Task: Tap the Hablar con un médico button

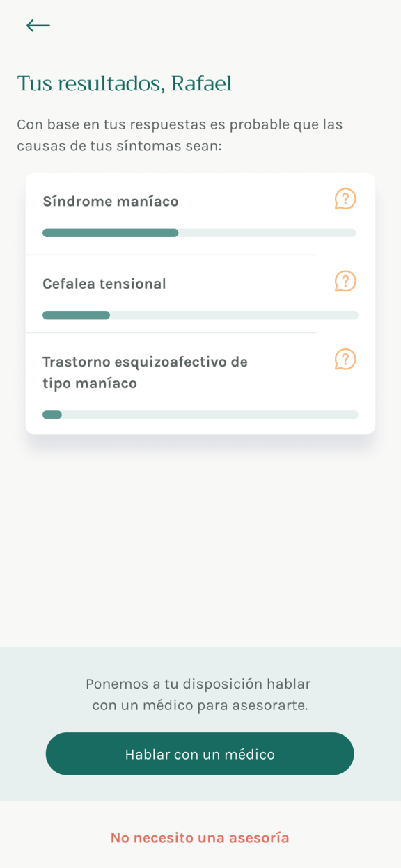Action: 200,754
